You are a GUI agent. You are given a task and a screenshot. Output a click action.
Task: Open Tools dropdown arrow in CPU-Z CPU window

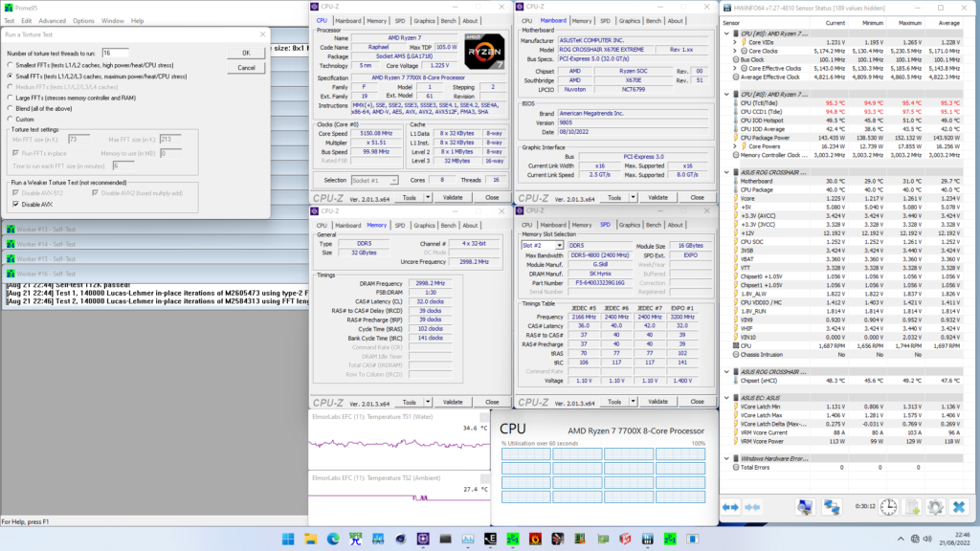click(x=428, y=197)
